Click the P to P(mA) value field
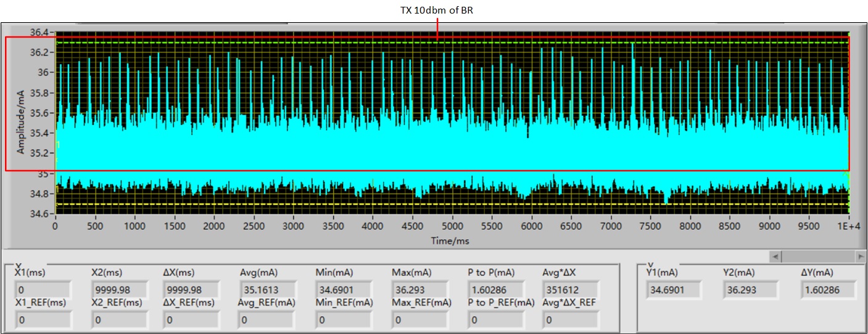This screenshot has height=334, width=868. tap(495, 290)
